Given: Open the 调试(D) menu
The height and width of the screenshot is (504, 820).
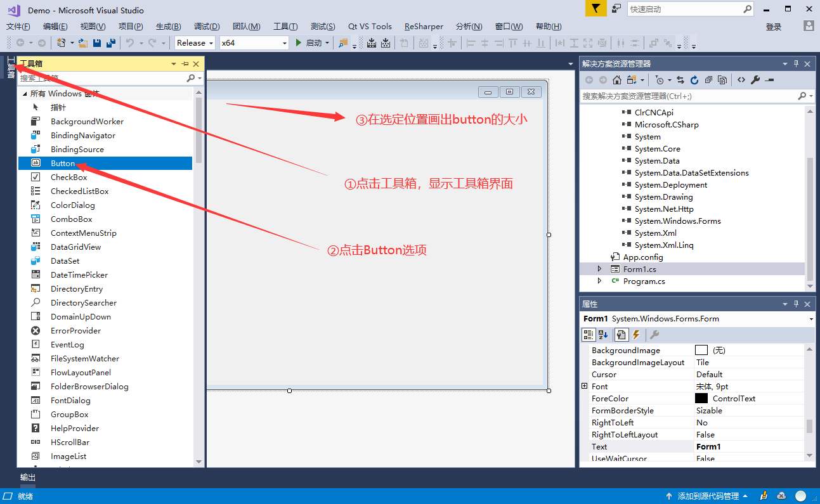Looking at the screenshot, I should [x=207, y=27].
